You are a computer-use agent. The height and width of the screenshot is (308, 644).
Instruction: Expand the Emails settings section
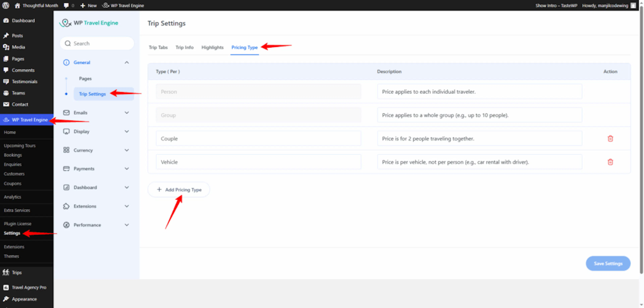(x=96, y=113)
